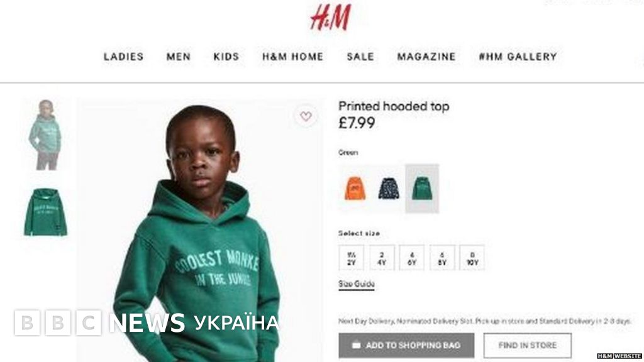
Task: Select the navy patterned hoodie colour option
Action: [389, 189]
